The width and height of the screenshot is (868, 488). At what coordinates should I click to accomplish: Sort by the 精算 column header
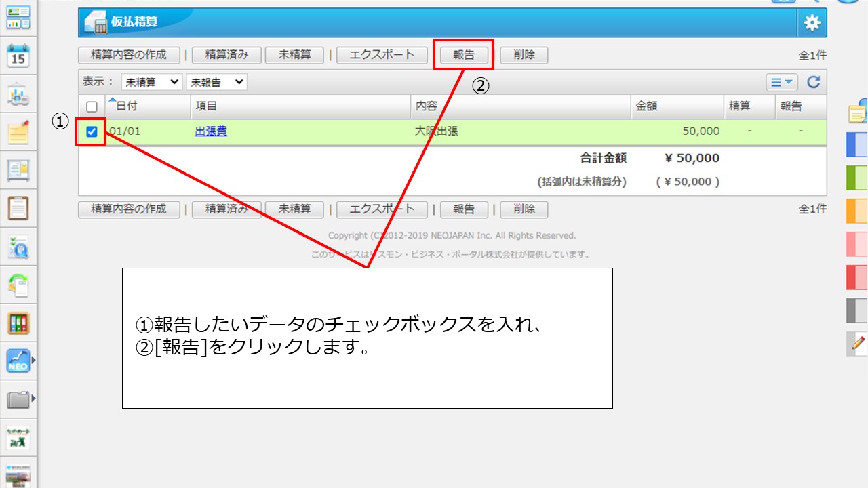[749, 106]
